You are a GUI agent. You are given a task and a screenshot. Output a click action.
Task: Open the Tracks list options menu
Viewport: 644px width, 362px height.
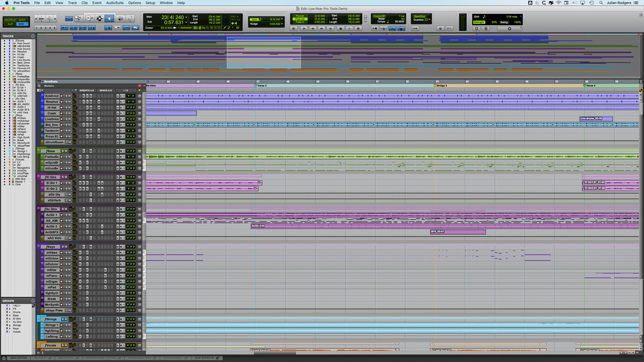pyautogui.click(x=32, y=36)
